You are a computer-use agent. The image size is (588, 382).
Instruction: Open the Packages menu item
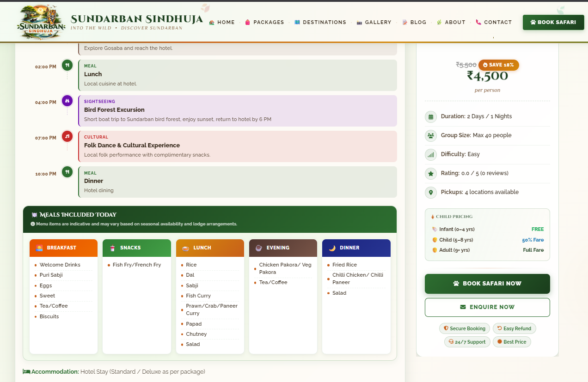coord(264,22)
